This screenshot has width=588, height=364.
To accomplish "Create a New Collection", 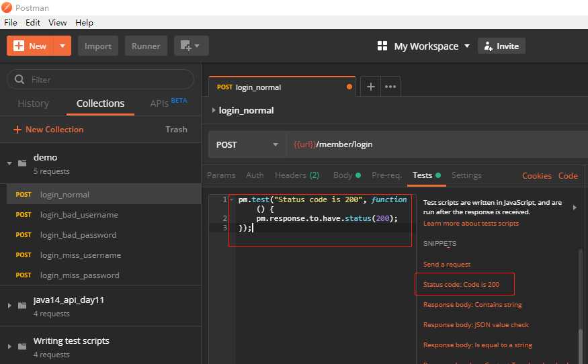I will tap(49, 130).
